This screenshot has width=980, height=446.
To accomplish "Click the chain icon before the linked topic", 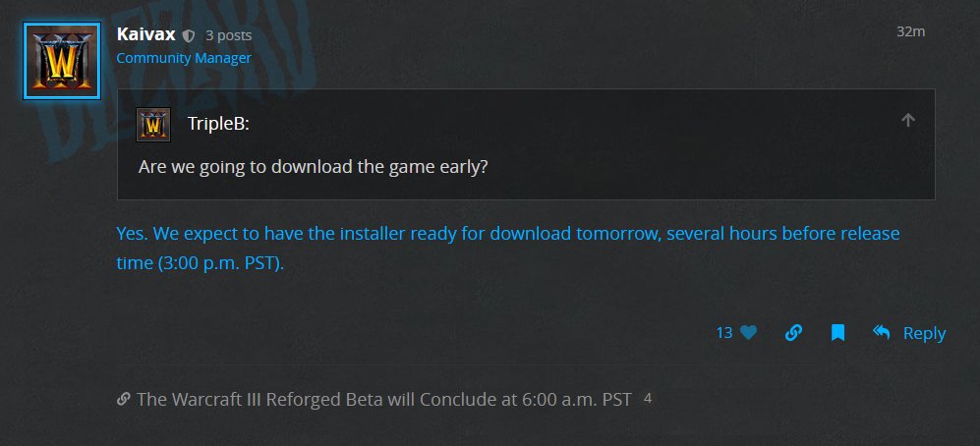I will pos(124,399).
